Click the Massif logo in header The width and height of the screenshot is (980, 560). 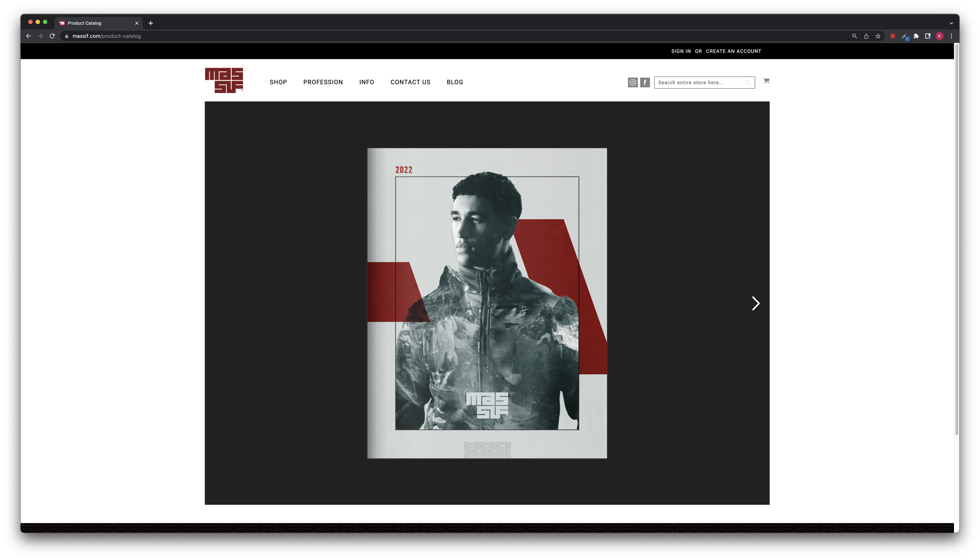point(224,80)
